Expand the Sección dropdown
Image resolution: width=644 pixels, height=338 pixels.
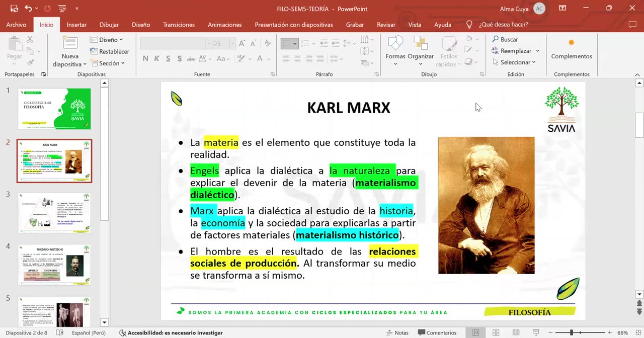point(108,63)
